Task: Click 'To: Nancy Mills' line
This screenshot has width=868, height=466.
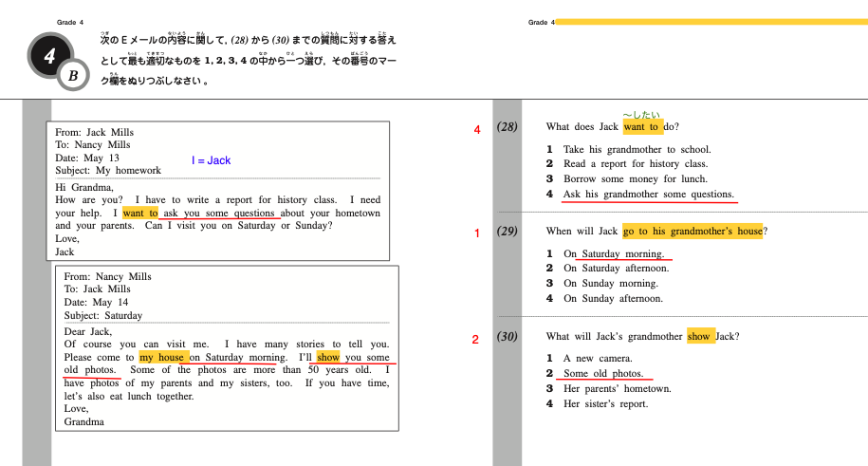Action: [92, 145]
